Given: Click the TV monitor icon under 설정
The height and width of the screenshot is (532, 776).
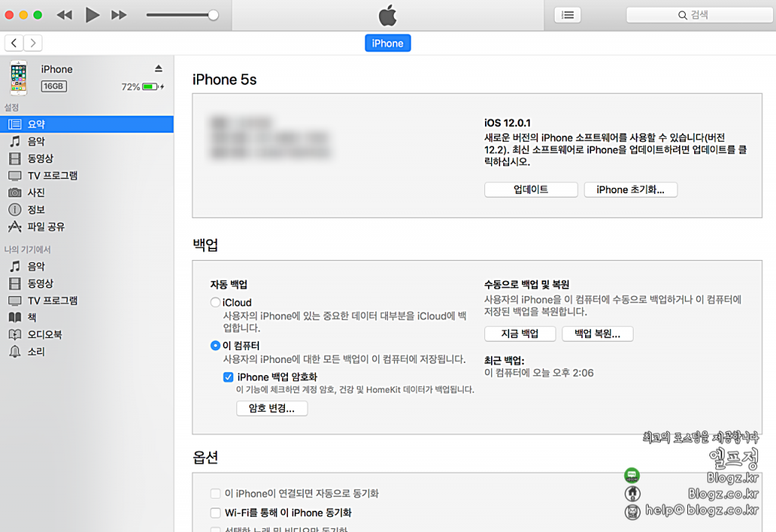Looking at the screenshot, I should 15,176.
